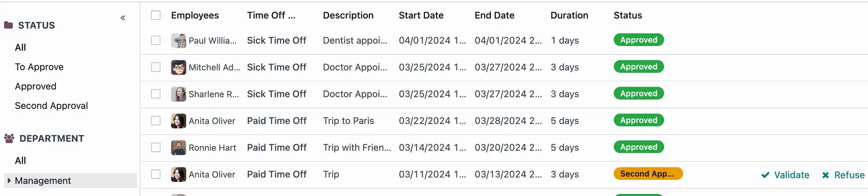Image resolution: width=868 pixels, height=196 pixels.
Task: Click Mitchell Admin's avatar picture
Action: coord(178,67)
